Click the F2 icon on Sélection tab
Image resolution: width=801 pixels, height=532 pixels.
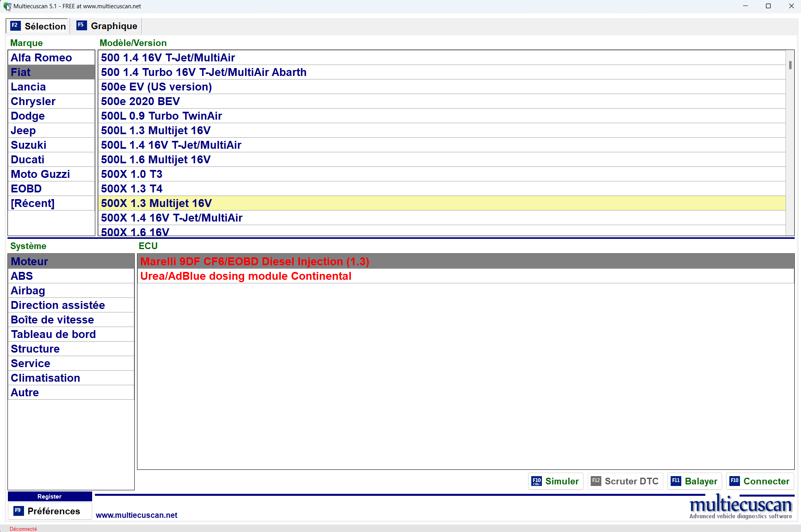coord(15,26)
